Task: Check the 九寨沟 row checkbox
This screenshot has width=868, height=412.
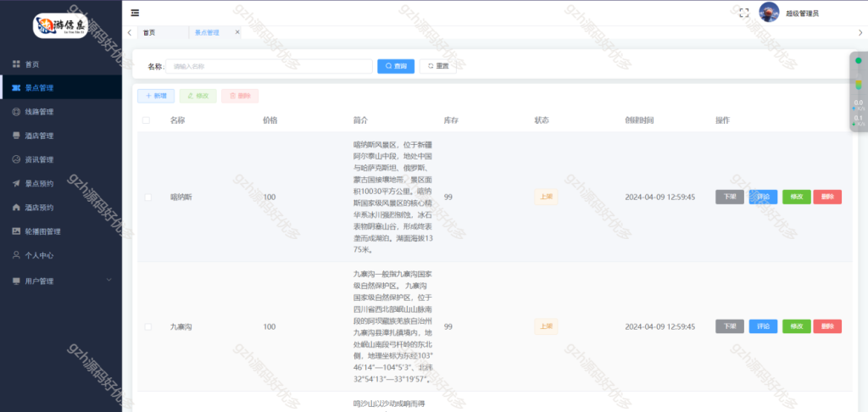Action: pos(147,326)
